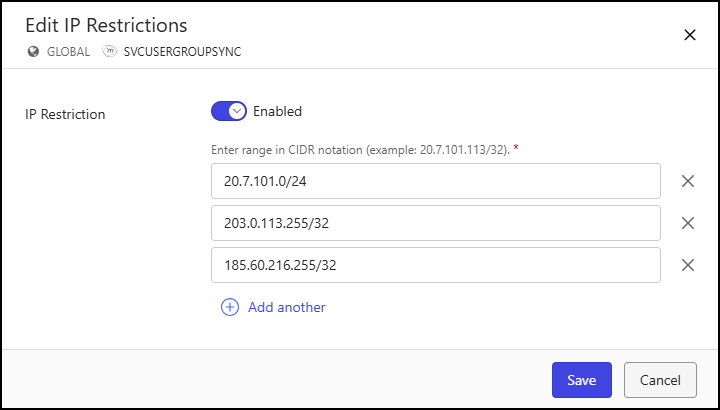The height and width of the screenshot is (410, 720).
Task: Edit the 185.60.216.255/32 input field
Action: click(x=436, y=265)
